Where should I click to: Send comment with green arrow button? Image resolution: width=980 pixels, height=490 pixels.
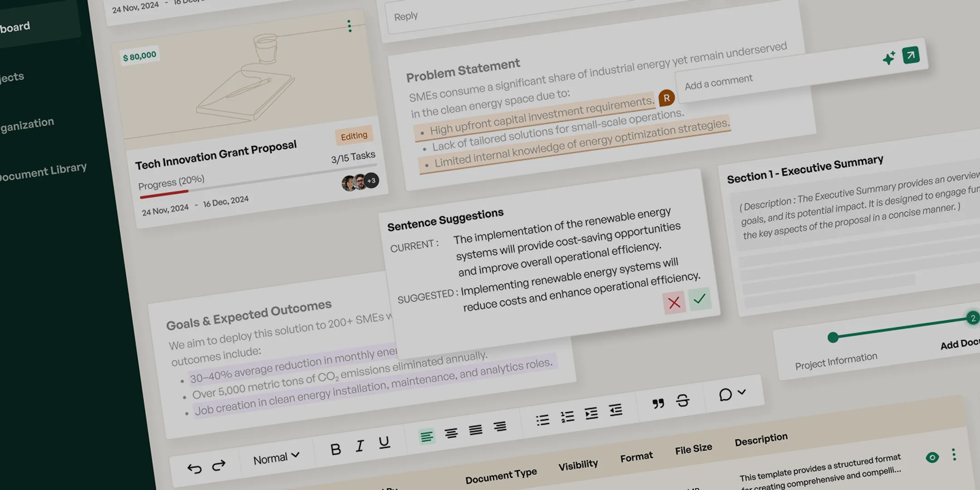pyautogui.click(x=911, y=55)
